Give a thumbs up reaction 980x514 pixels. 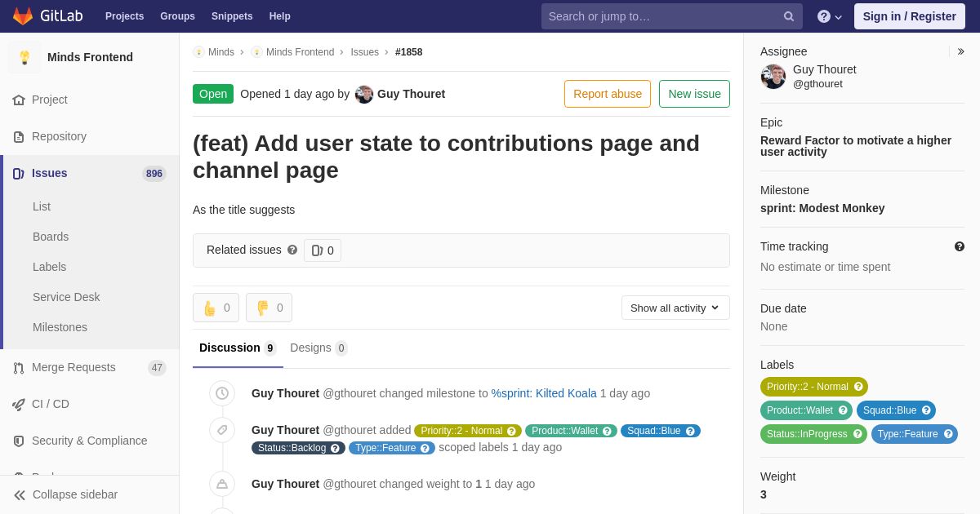click(x=216, y=308)
